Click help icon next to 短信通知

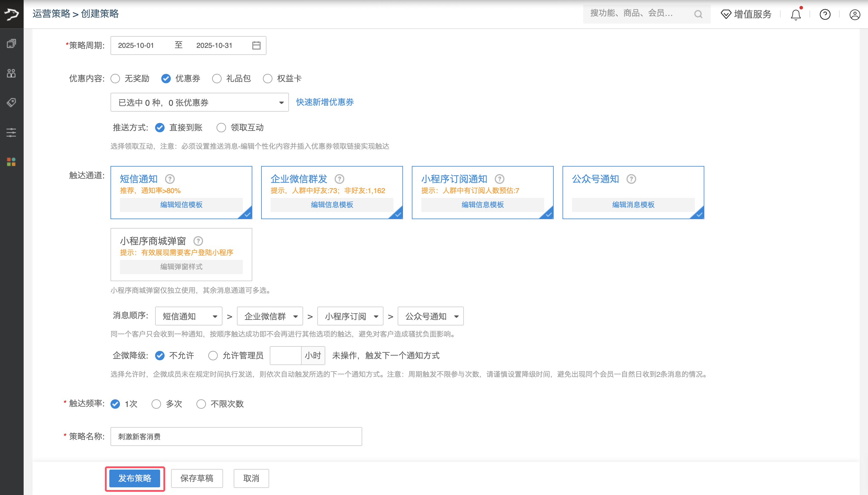click(x=170, y=179)
